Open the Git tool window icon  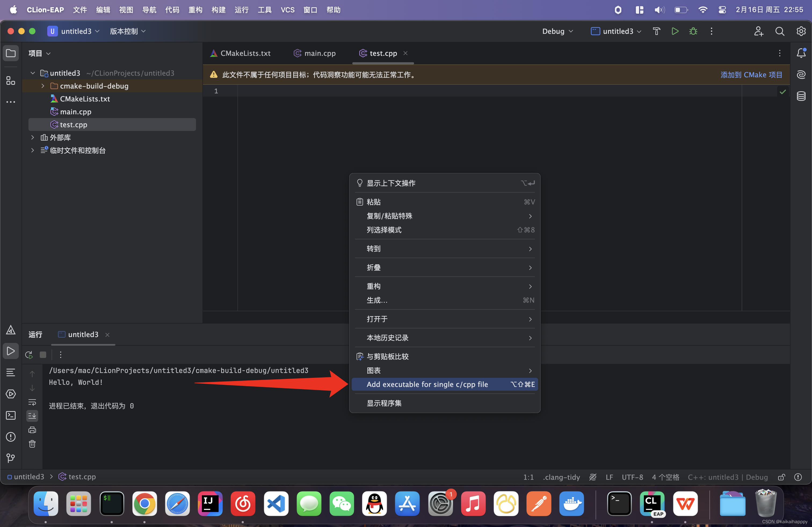pyautogui.click(x=10, y=458)
